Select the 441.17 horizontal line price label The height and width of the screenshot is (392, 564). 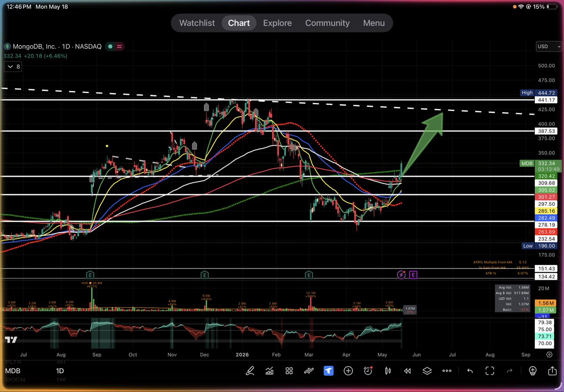(546, 100)
